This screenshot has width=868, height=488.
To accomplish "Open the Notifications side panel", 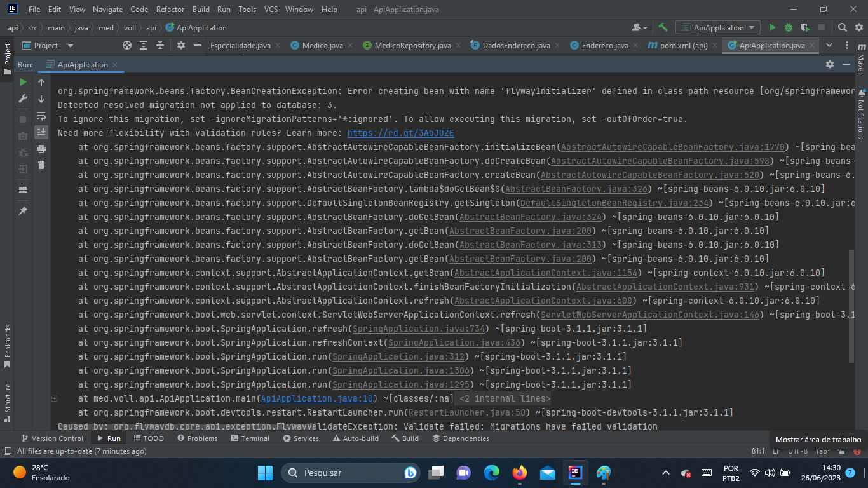I will (x=860, y=114).
